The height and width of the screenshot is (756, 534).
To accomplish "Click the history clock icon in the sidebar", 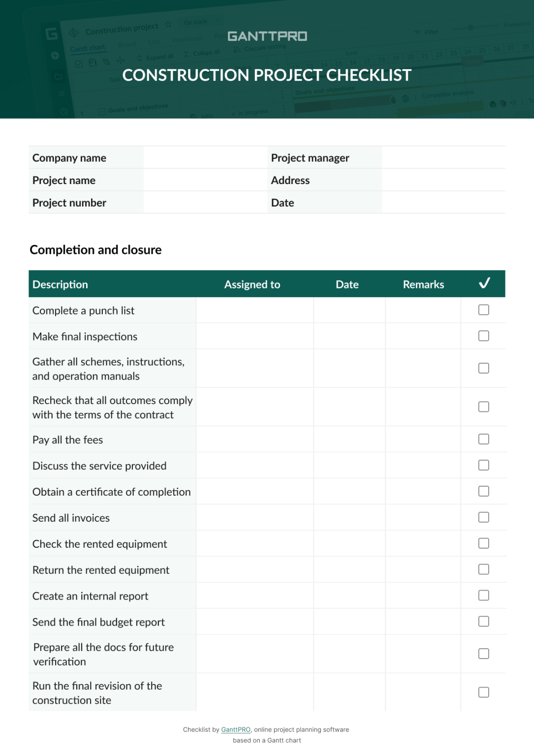I will click(x=64, y=111).
